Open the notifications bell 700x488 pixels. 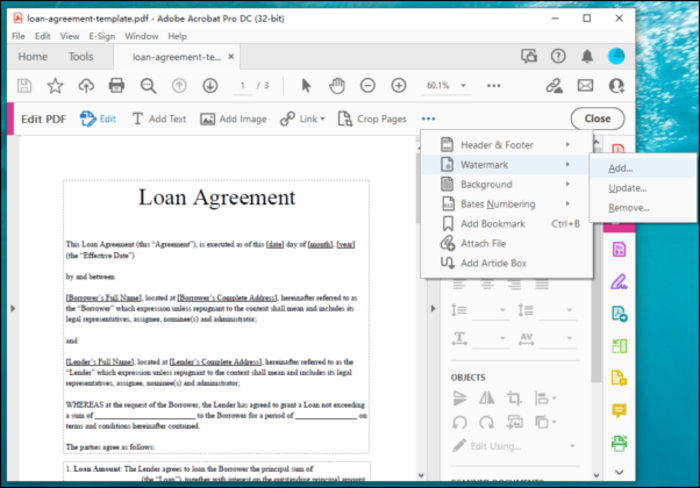tap(587, 57)
